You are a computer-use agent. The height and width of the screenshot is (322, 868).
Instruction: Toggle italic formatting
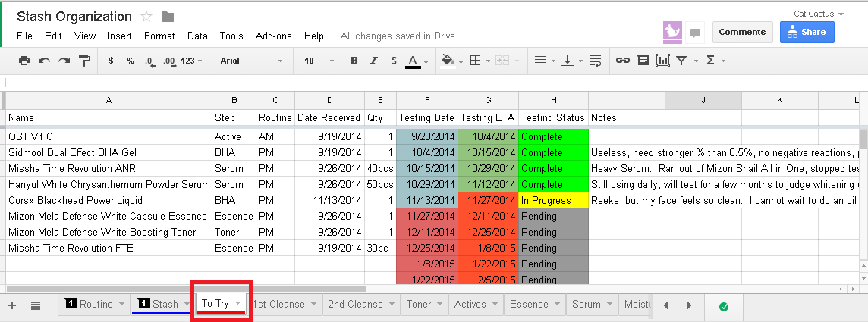coord(373,61)
